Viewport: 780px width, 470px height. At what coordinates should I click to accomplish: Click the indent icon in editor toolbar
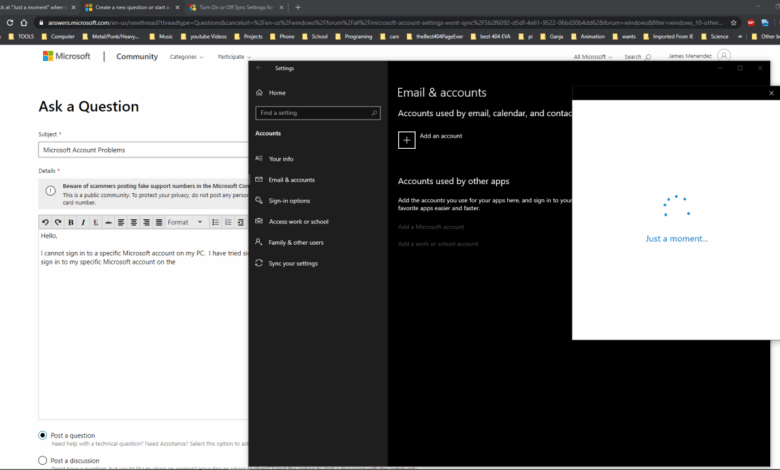coord(241,222)
